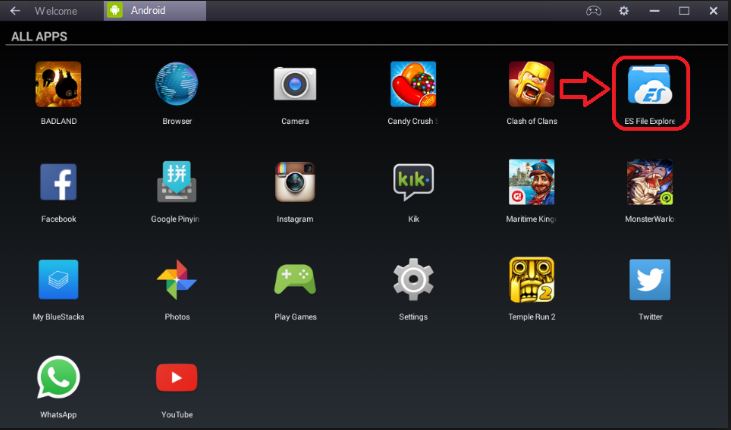The image size is (731, 430).
Task: Select the Android tab
Action: click(155, 10)
